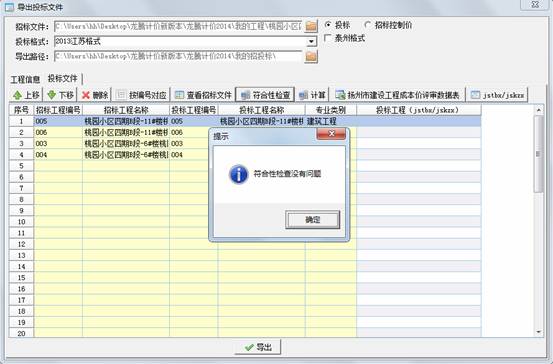Close the 提示 dialog with red X

(x=331, y=134)
